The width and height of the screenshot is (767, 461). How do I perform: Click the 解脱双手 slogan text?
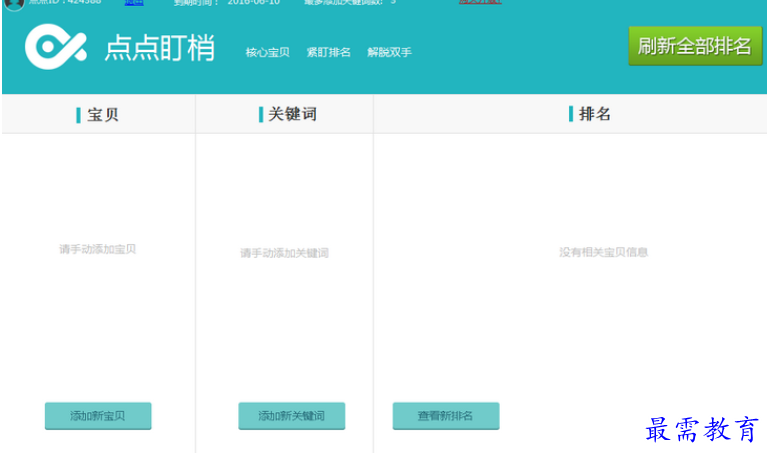click(389, 52)
